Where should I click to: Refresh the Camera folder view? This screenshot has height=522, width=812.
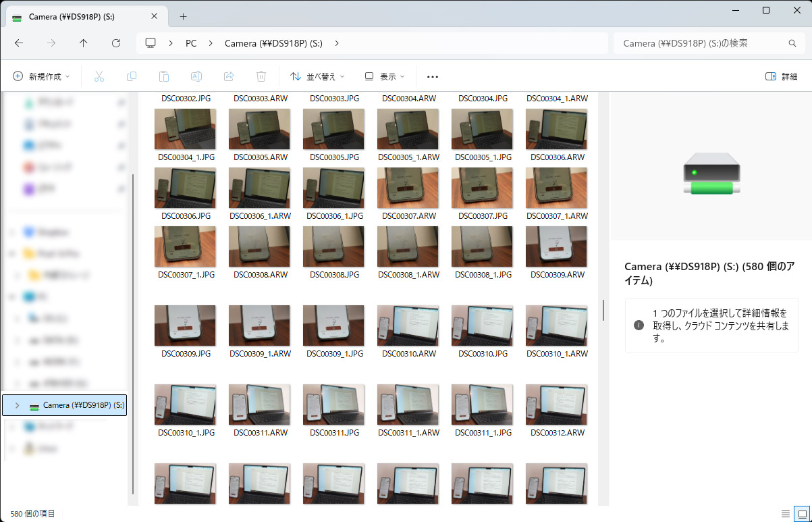pos(116,43)
